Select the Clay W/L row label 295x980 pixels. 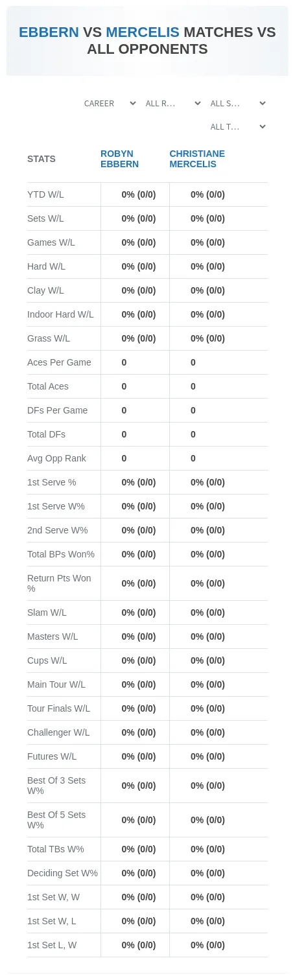coord(45,290)
